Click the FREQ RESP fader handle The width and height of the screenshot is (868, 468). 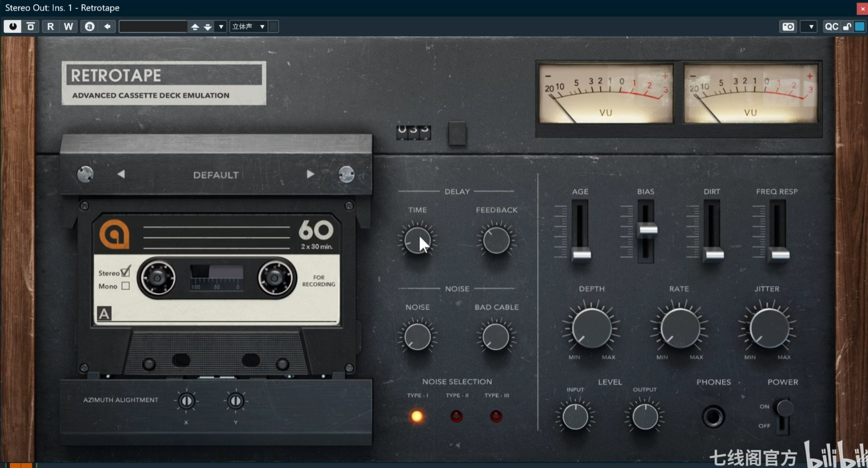tap(780, 255)
